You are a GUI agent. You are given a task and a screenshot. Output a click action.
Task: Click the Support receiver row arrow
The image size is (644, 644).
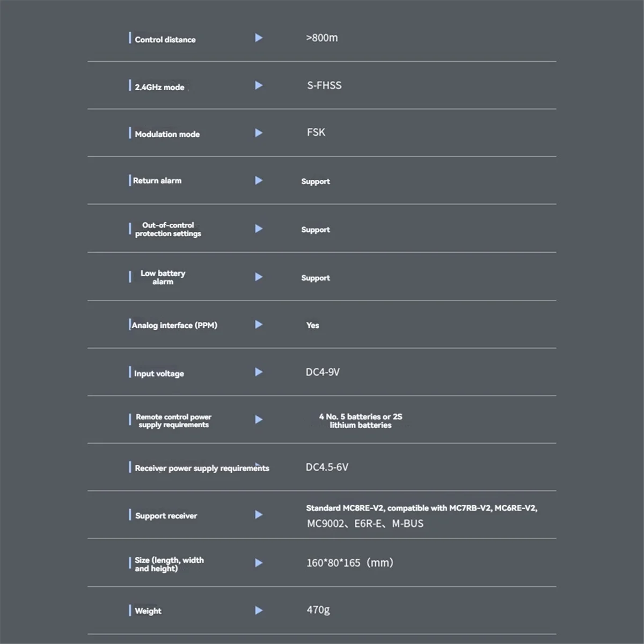[x=259, y=515]
